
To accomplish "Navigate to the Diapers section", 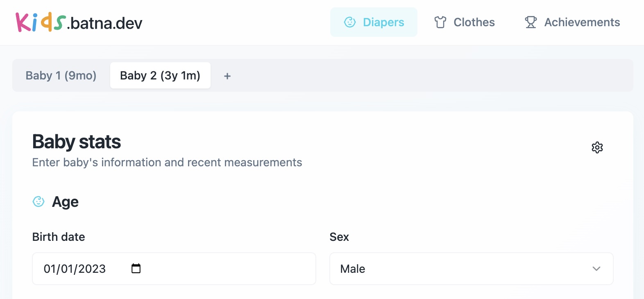I will tap(374, 22).
